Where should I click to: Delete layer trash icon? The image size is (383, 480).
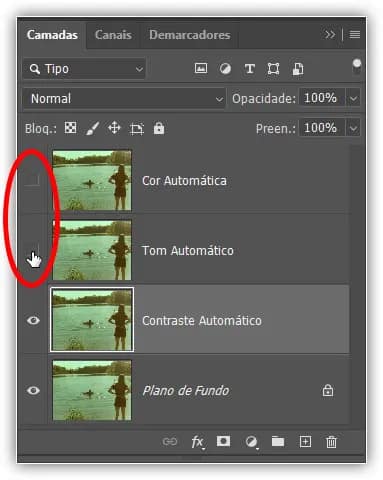point(331,442)
